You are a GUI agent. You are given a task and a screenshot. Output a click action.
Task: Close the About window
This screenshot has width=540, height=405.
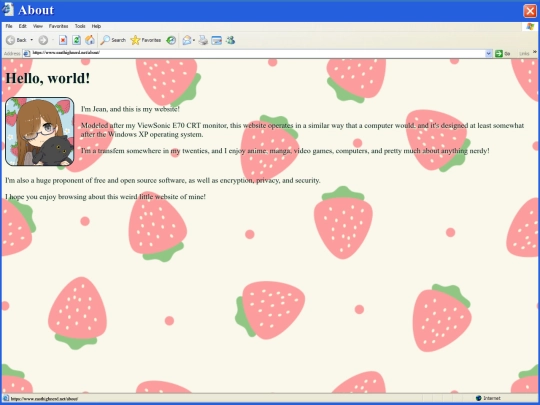[x=530, y=11]
